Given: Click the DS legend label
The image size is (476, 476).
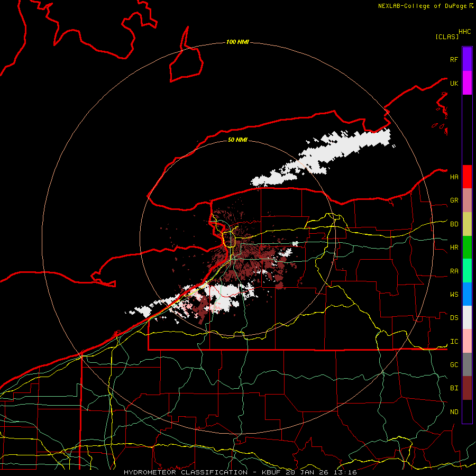Looking at the screenshot, I should click(454, 318).
